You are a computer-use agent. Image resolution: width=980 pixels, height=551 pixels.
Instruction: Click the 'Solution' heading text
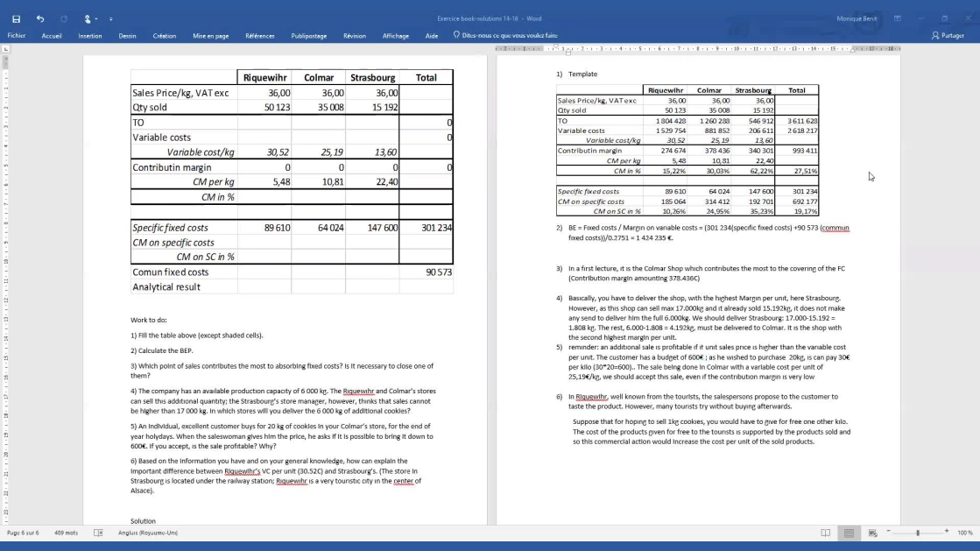pyautogui.click(x=143, y=521)
